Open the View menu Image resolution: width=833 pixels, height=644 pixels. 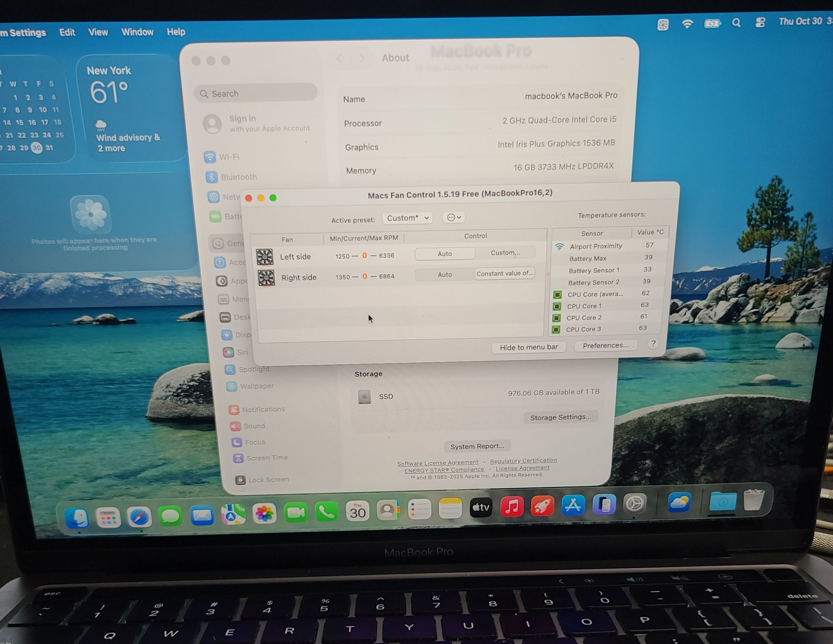click(x=98, y=32)
